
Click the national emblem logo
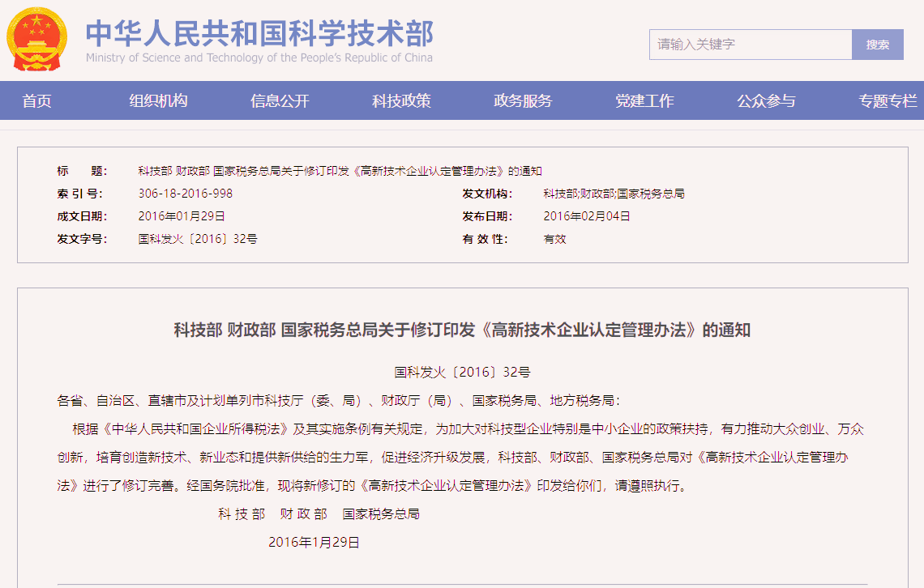(x=36, y=40)
